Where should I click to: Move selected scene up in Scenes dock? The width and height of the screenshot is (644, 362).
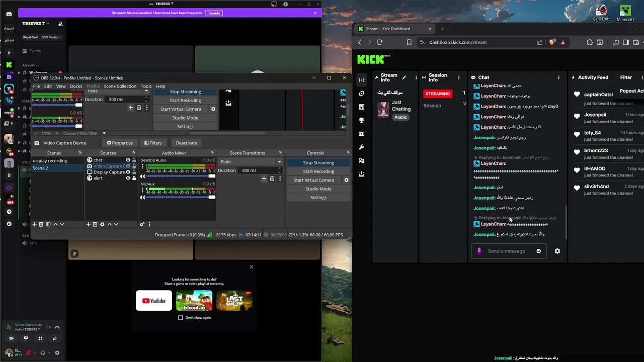[x=55, y=224]
